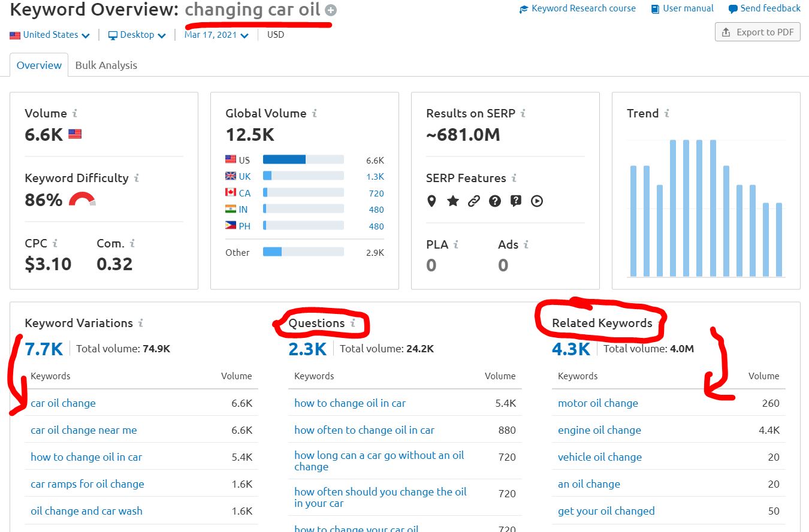
Task: Click the Keyword Variations info icon
Action: pos(141,323)
